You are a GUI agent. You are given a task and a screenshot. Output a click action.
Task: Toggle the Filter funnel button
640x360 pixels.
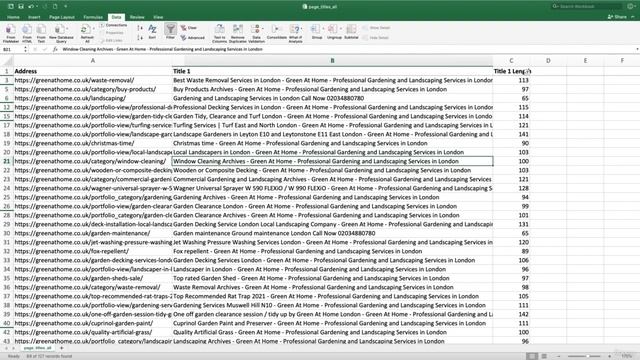point(171,29)
